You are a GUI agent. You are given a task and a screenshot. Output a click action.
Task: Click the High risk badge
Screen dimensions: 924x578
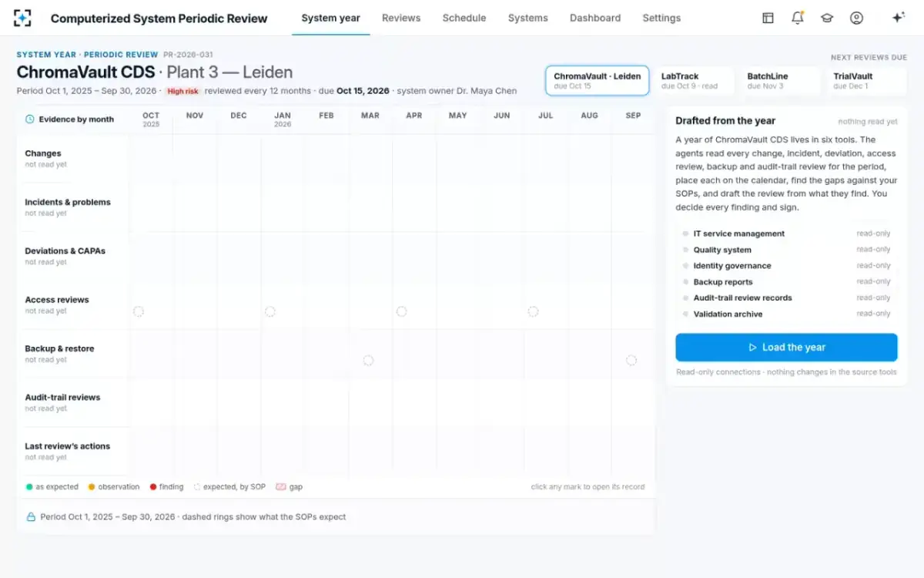[x=183, y=91]
